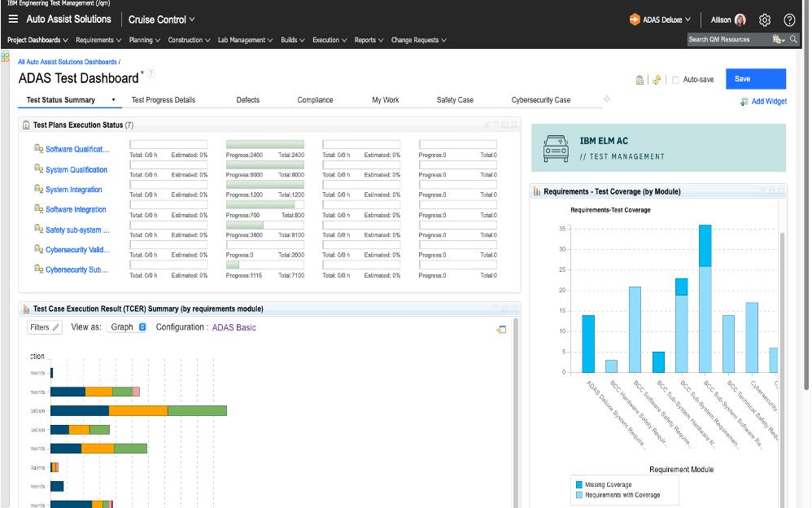
Task: Open the mini dashboard sidebar icon
Action: tap(5, 58)
